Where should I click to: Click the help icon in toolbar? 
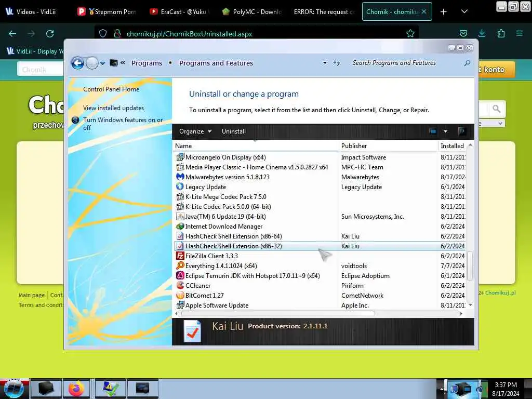click(x=461, y=131)
